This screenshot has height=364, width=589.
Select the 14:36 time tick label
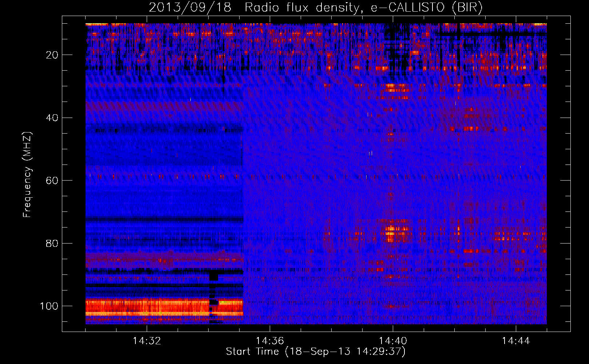[270, 341]
